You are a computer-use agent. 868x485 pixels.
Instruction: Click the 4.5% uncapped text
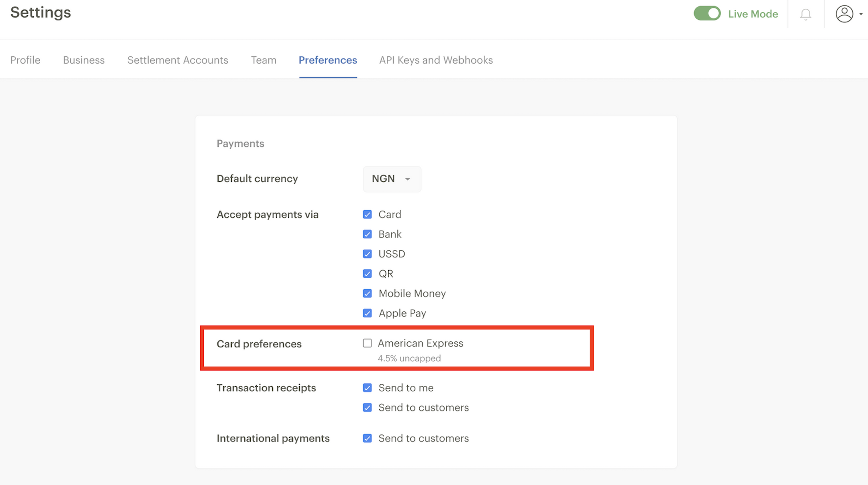(409, 358)
